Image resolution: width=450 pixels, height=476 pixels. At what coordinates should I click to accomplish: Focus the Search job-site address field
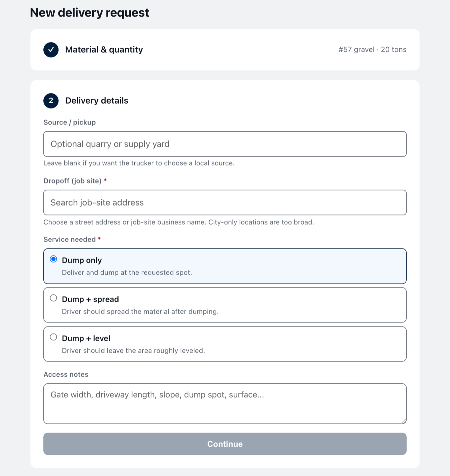pyautogui.click(x=225, y=203)
